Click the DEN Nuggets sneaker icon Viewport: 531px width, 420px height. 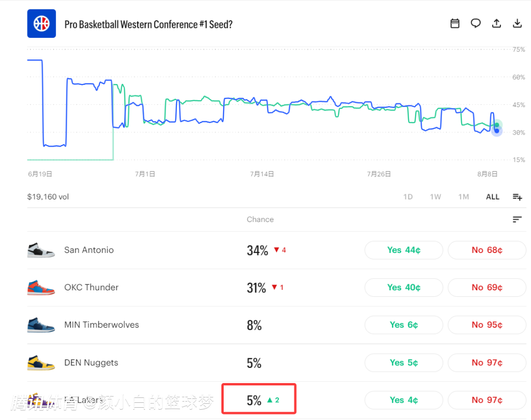point(41,363)
